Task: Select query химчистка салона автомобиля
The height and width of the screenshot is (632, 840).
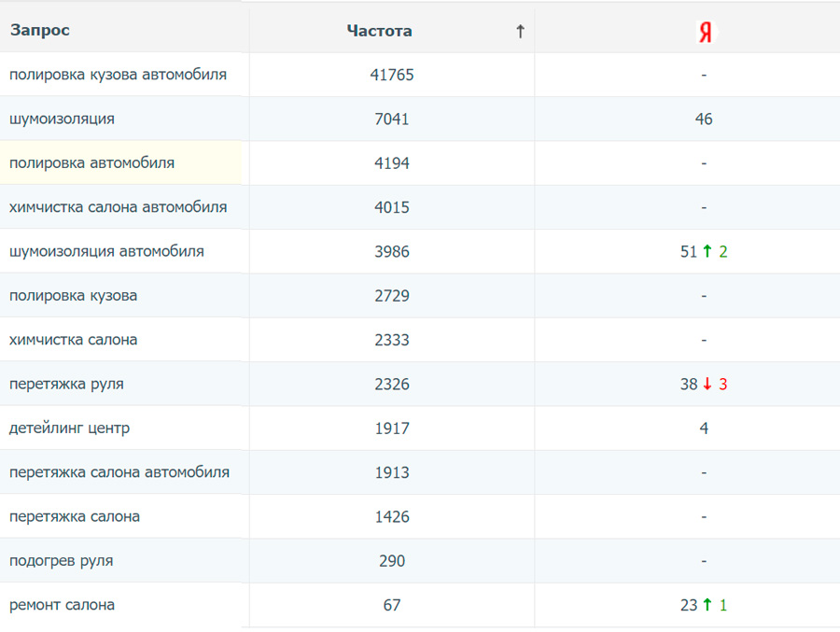Action: (x=118, y=207)
